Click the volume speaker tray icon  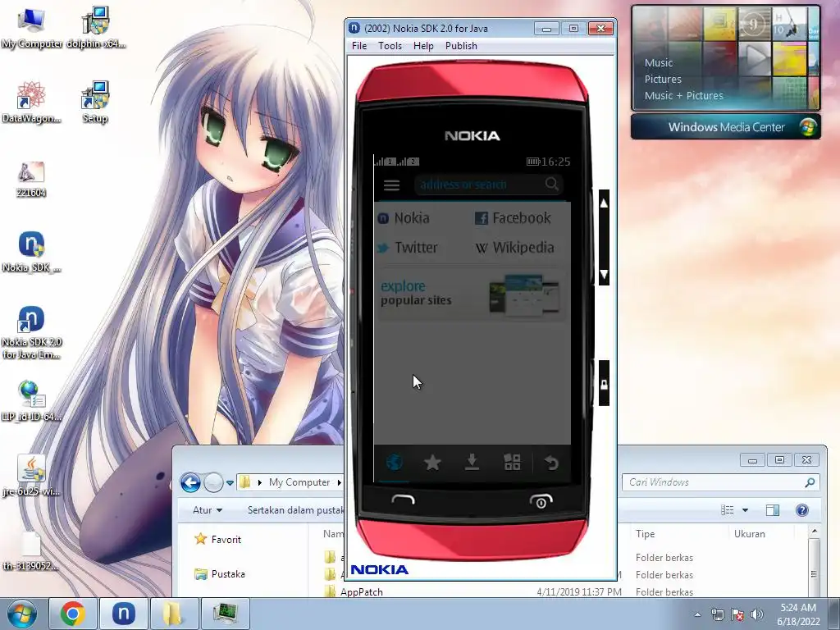(x=757, y=614)
